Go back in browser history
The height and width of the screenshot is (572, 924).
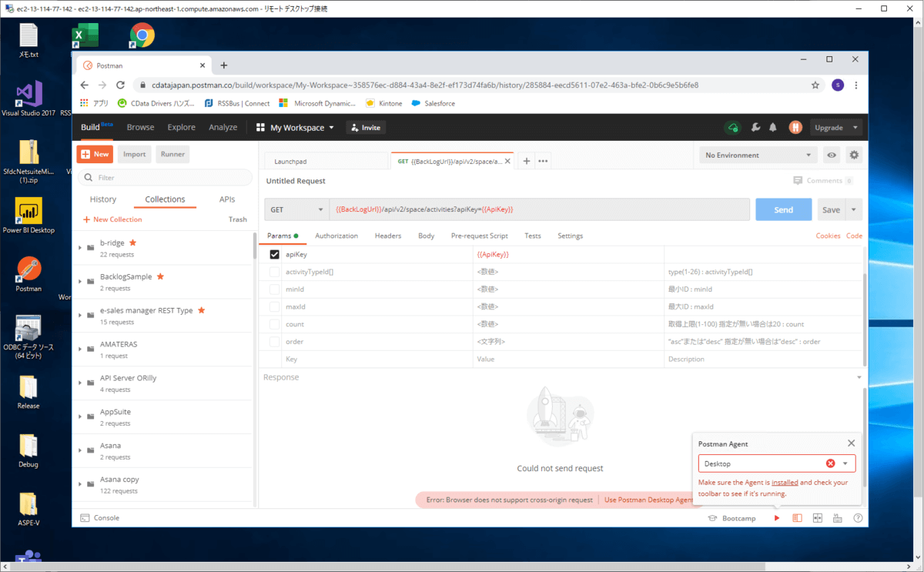(83, 85)
